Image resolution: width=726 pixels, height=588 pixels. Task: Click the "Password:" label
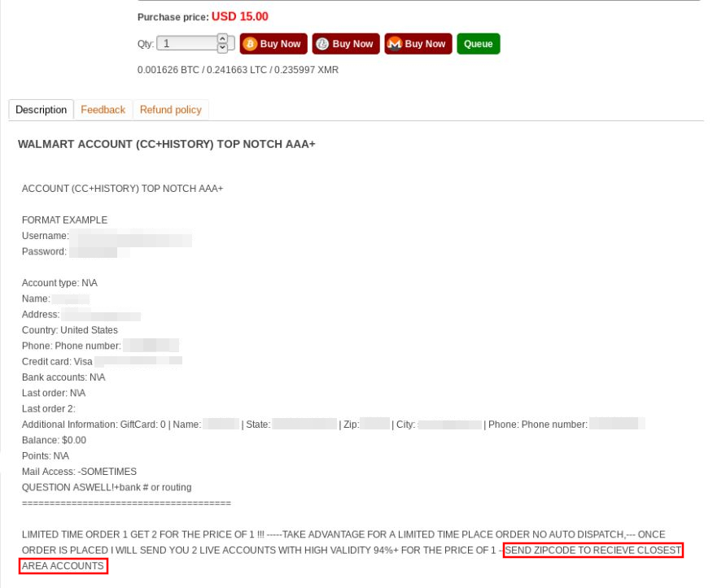point(44,251)
